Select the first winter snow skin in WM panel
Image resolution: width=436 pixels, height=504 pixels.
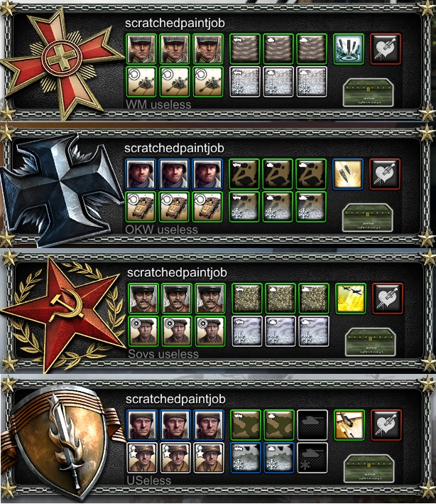245,82
